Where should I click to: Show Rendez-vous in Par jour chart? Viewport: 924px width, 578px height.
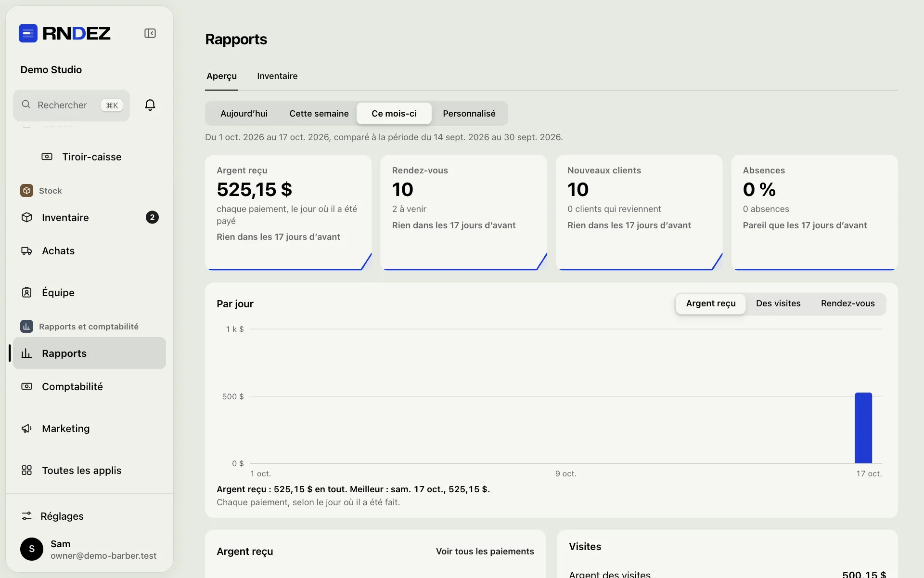[x=848, y=303]
